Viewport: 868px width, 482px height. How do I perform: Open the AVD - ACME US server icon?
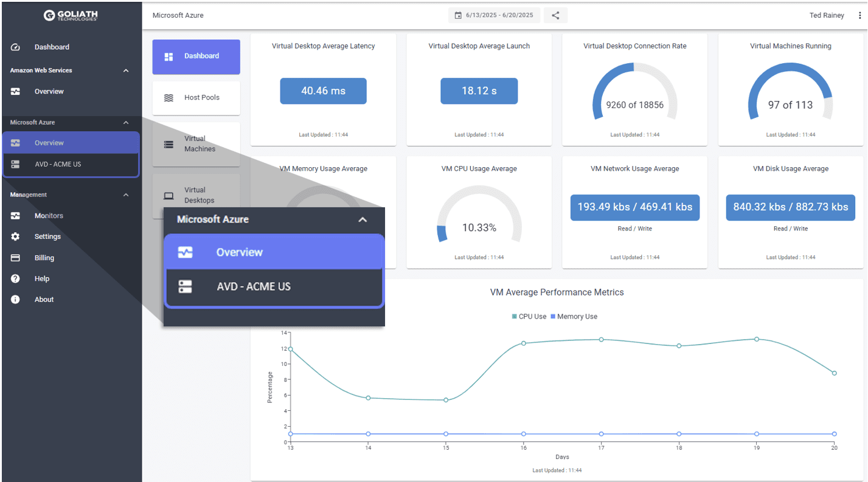tap(16, 164)
